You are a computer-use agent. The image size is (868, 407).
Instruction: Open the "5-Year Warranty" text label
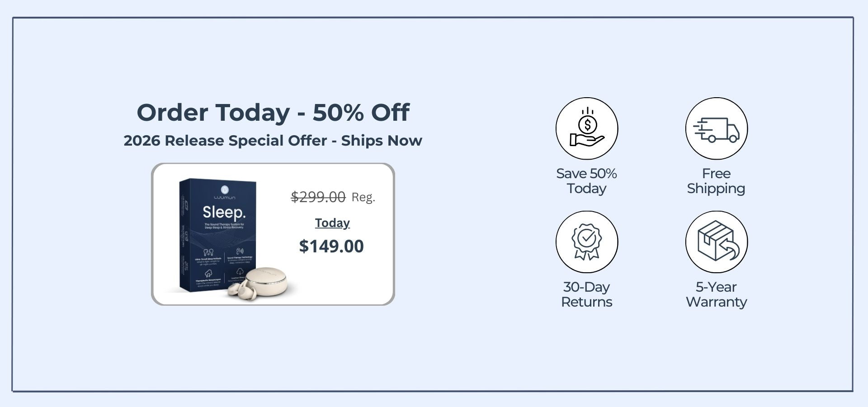click(x=716, y=294)
